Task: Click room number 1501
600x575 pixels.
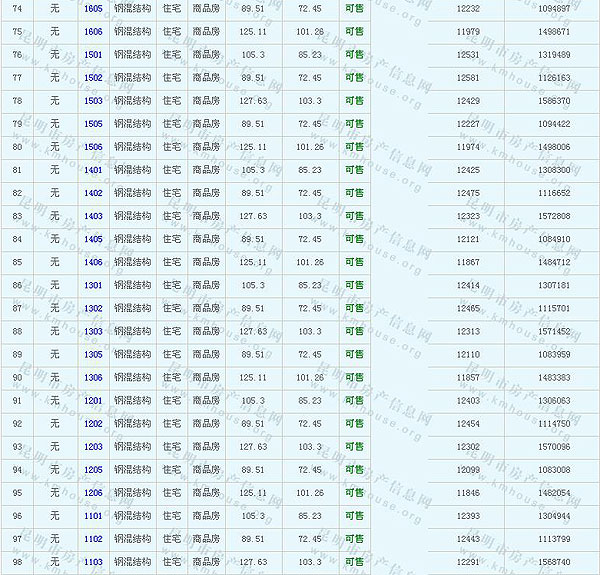Action: tap(93, 54)
